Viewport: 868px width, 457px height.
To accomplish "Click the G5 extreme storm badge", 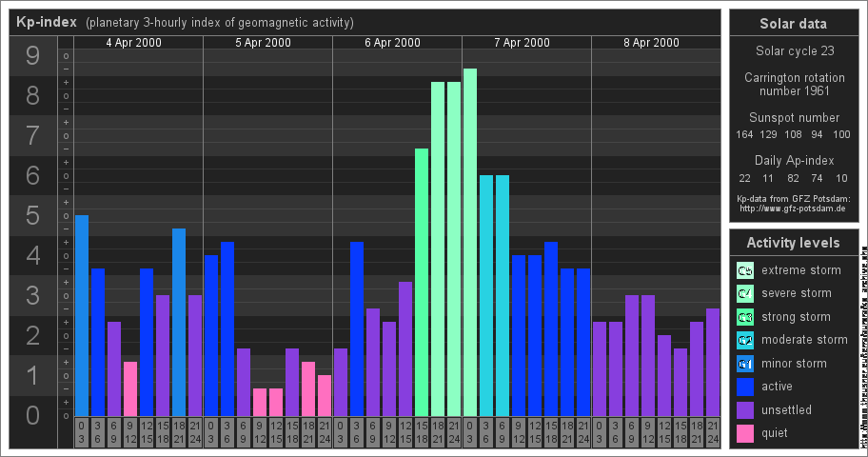I will point(744,270).
